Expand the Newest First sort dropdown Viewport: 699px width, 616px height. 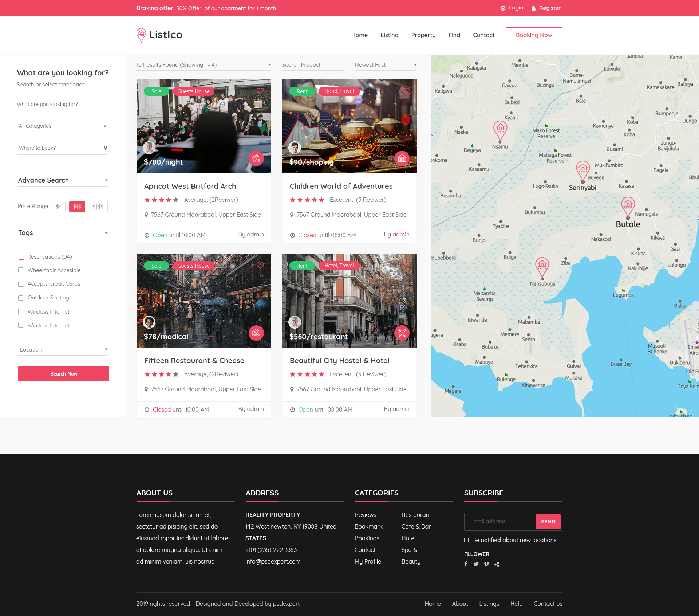(386, 65)
